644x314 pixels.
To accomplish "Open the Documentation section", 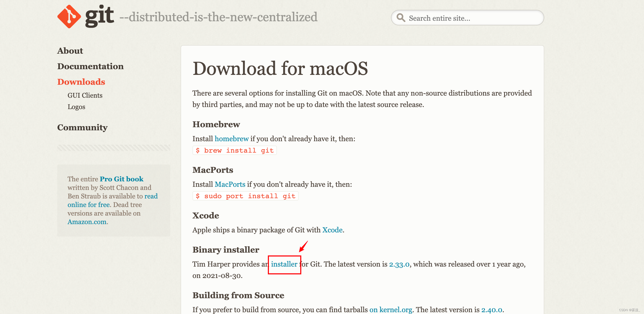I will 90,66.
